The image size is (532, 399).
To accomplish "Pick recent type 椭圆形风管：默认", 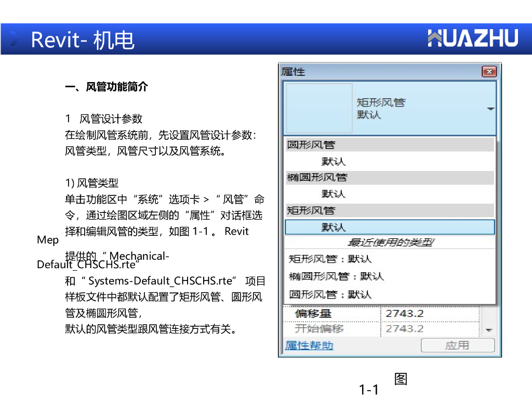I will (x=336, y=276).
